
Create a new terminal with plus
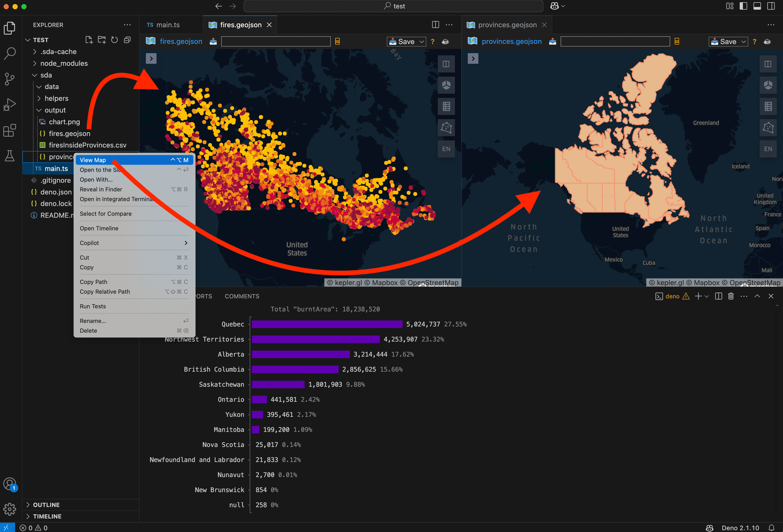[698, 296]
